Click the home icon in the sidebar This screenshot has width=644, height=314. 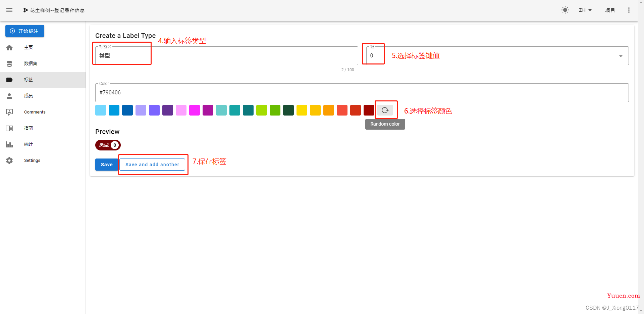click(9, 47)
